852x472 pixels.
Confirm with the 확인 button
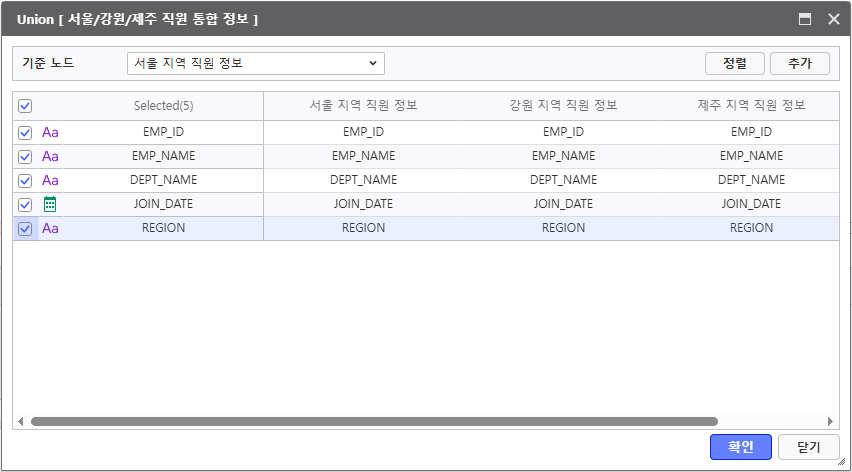pos(740,447)
